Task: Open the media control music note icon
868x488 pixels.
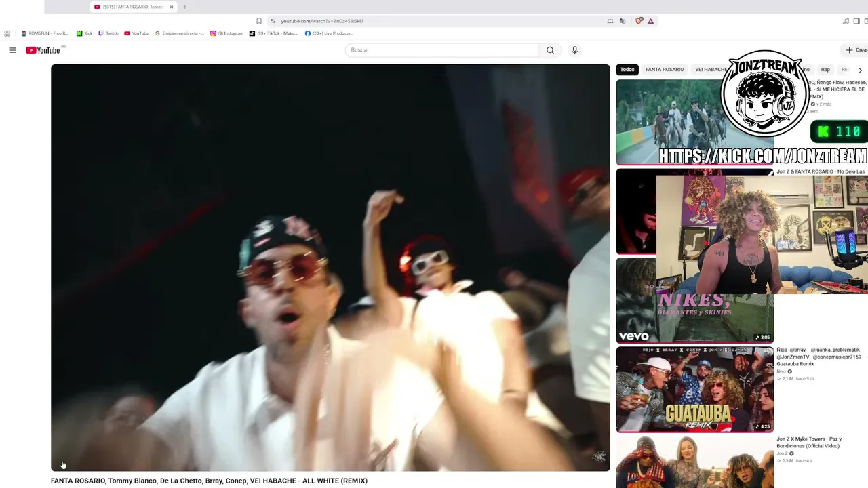Action: (x=846, y=21)
